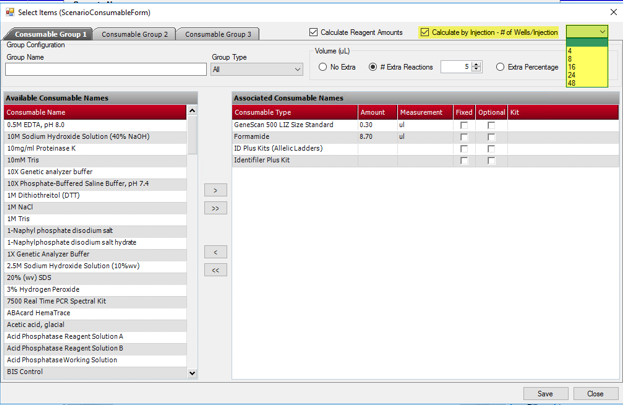
Task: Click the move all right double-arrow button
Action: [215, 208]
